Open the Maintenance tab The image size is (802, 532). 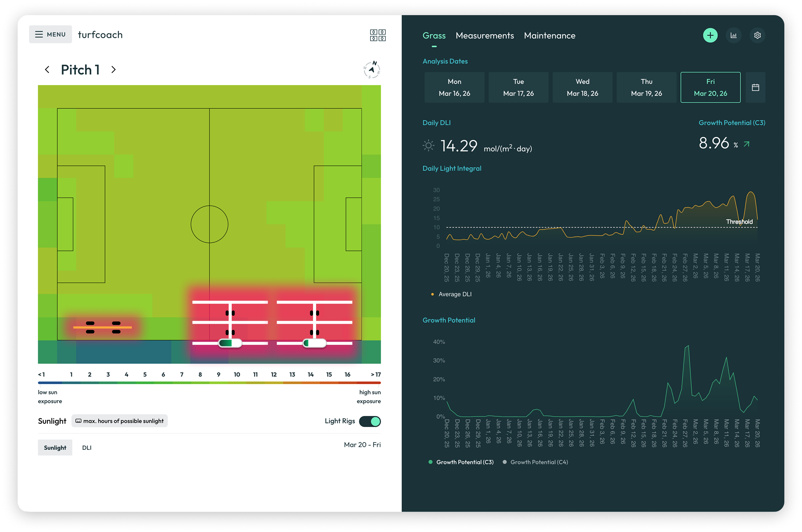(x=549, y=35)
